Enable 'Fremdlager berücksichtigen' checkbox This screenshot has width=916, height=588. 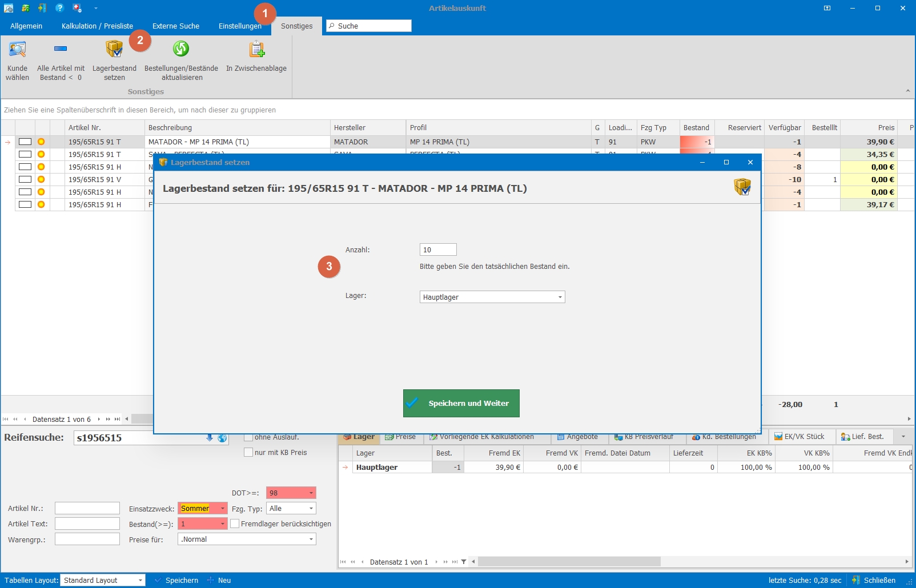point(235,523)
